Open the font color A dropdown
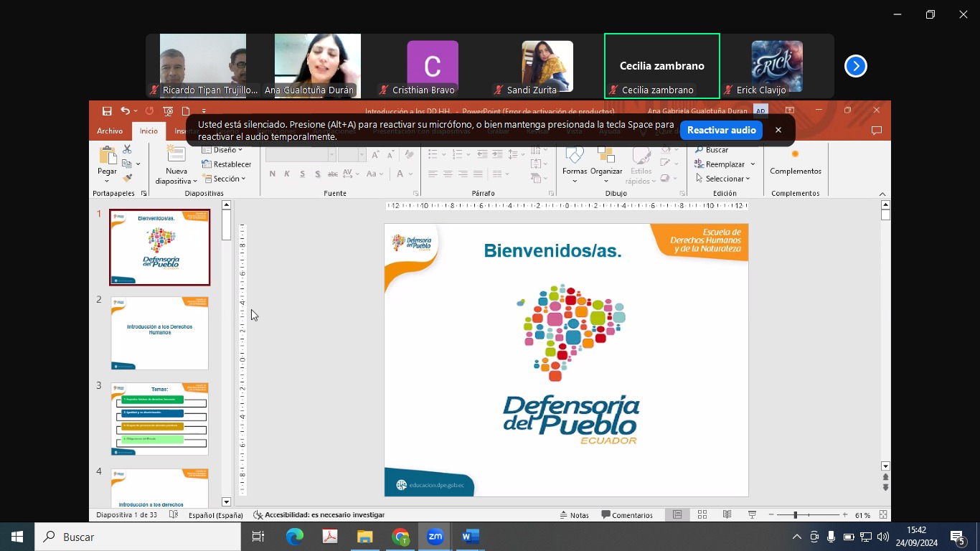980x551 pixels. tap(405, 174)
